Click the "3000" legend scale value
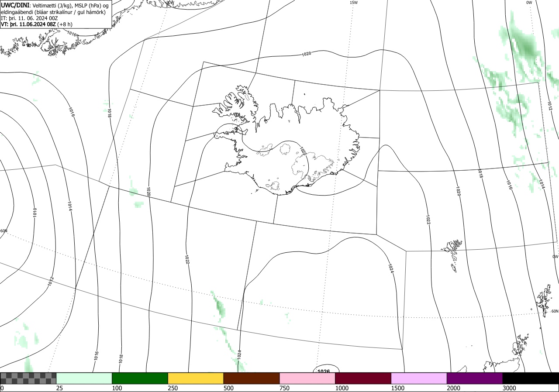Image resolution: width=559 pixels, height=392 pixels. click(509, 388)
